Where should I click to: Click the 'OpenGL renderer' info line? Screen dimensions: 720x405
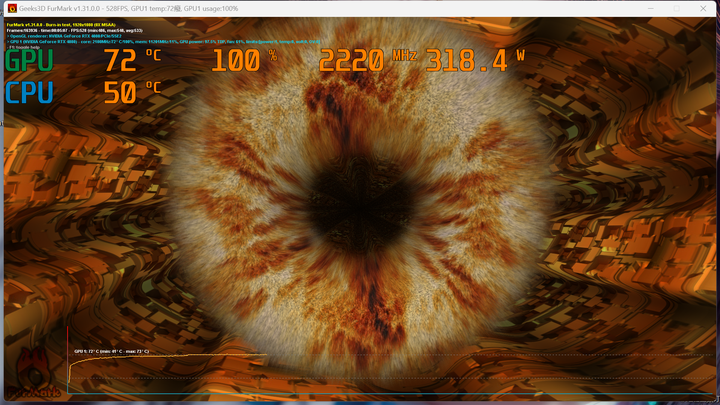[x=64, y=36]
